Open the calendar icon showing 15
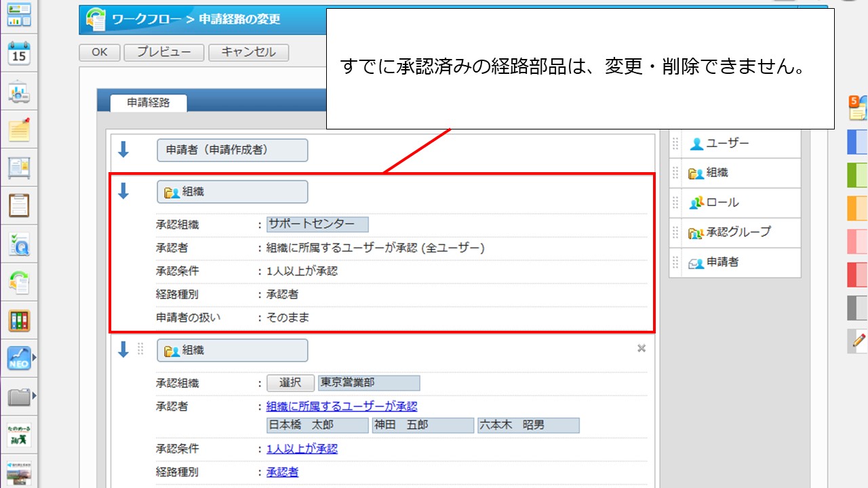868x488 pixels. [19, 53]
